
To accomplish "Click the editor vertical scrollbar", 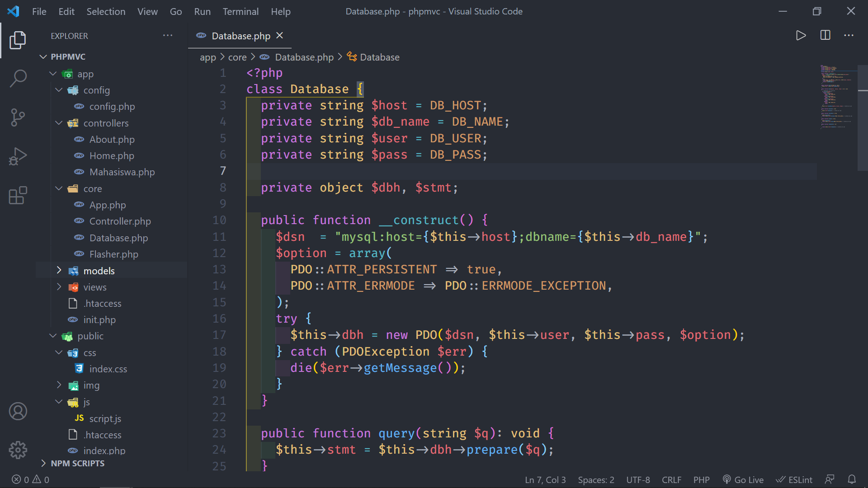I will (x=863, y=117).
